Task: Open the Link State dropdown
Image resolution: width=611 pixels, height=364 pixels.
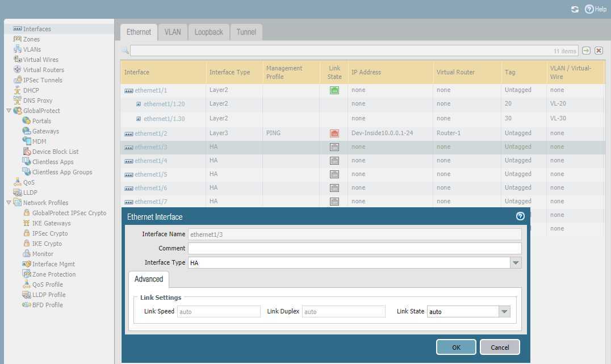Action: 504,312
